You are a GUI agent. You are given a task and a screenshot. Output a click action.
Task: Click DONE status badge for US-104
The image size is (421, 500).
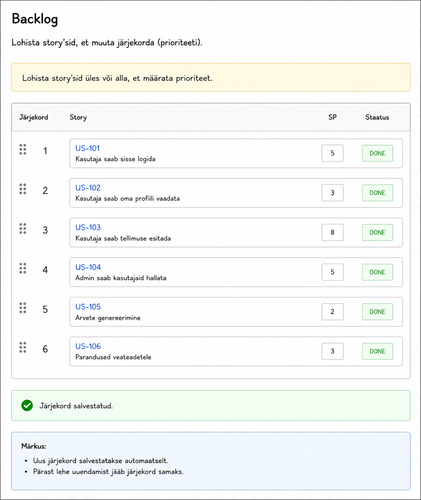pyautogui.click(x=377, y=272)
